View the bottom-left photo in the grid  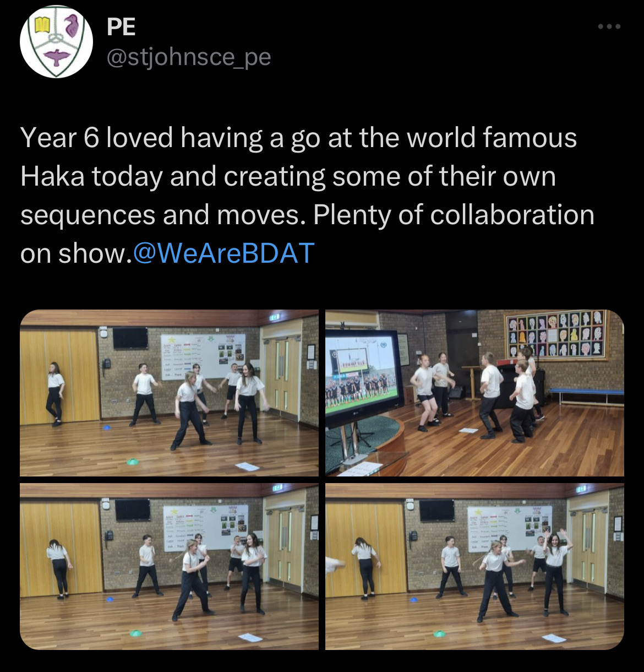pyautogui.click(x=169, y=566)
